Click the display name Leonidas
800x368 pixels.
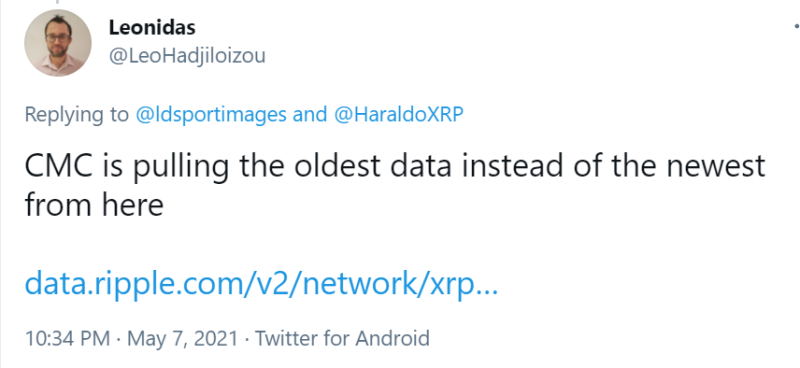152,28
